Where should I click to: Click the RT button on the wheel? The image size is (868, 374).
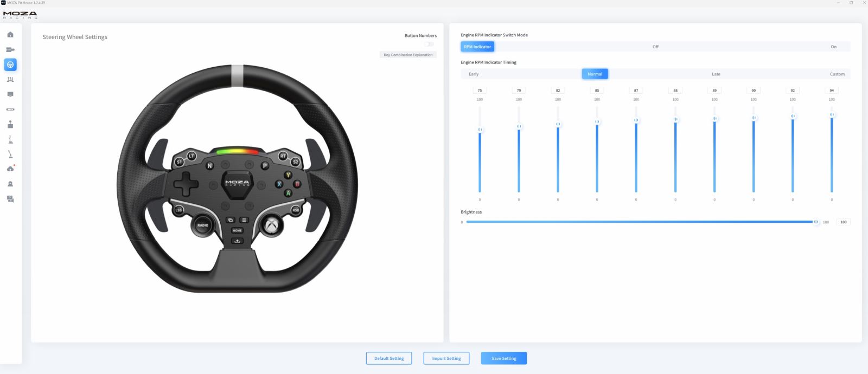(x=283, y=156)
